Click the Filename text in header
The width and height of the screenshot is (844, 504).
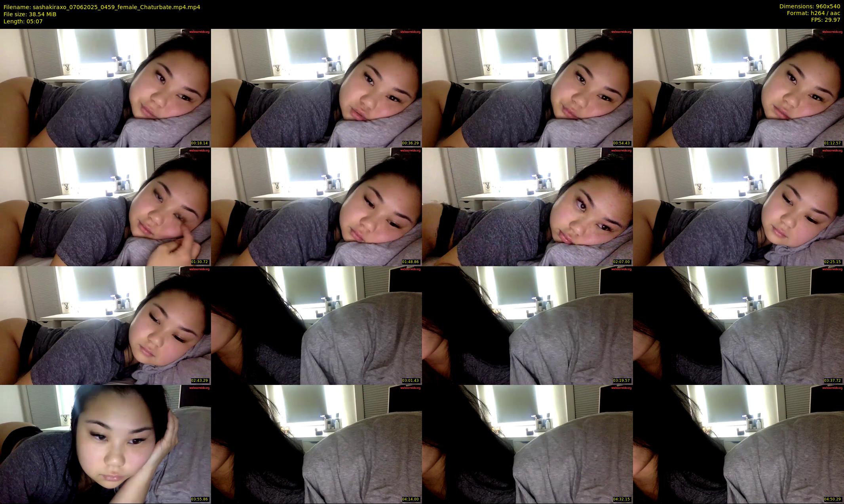pos(102,7)
